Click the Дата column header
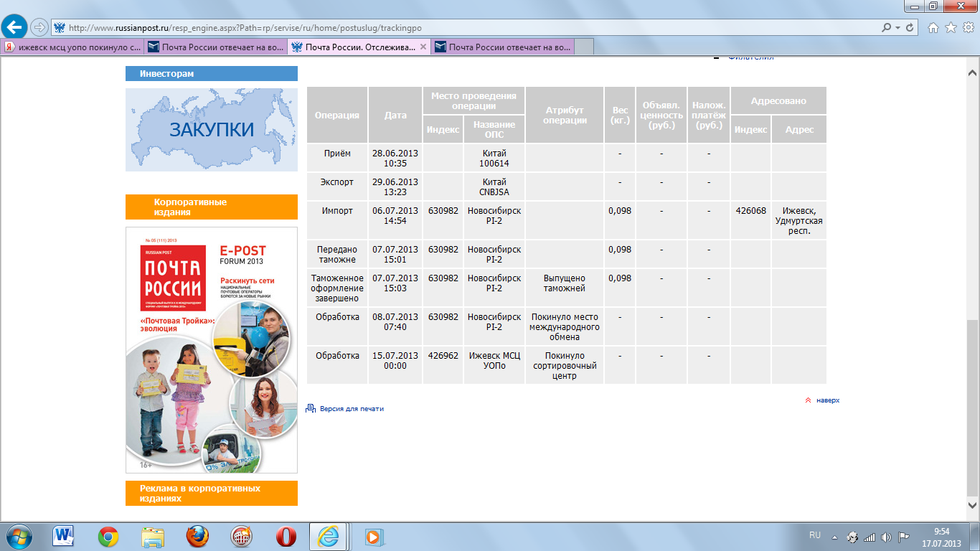Viewport: 980px width, 551px height. [x=395, y=115]
